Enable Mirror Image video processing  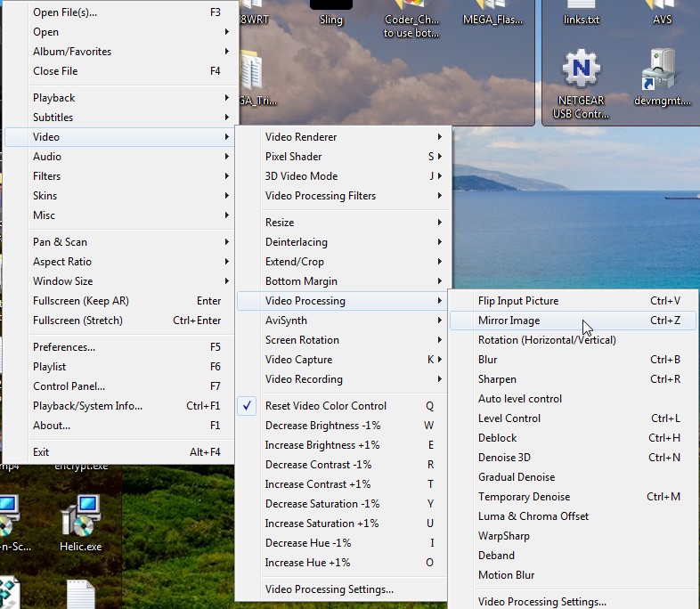pos(509,321)
